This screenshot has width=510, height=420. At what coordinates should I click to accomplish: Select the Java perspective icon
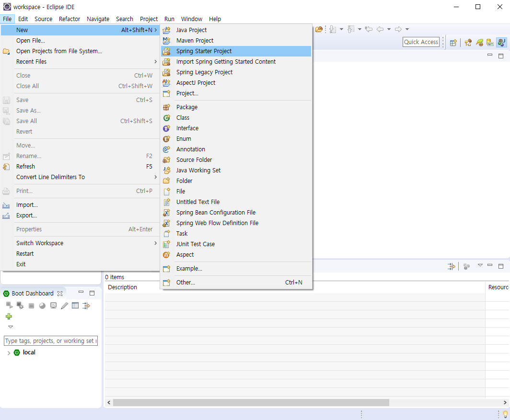(x=501, y=42)
